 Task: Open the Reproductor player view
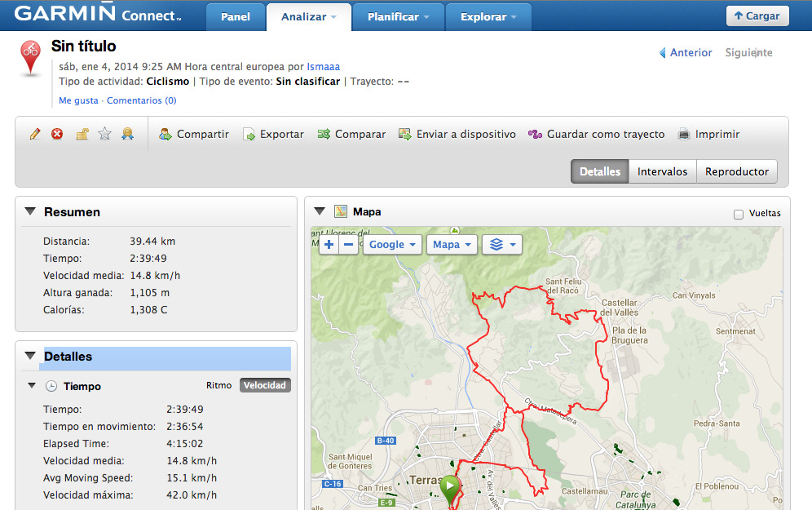tap(736, 172)
